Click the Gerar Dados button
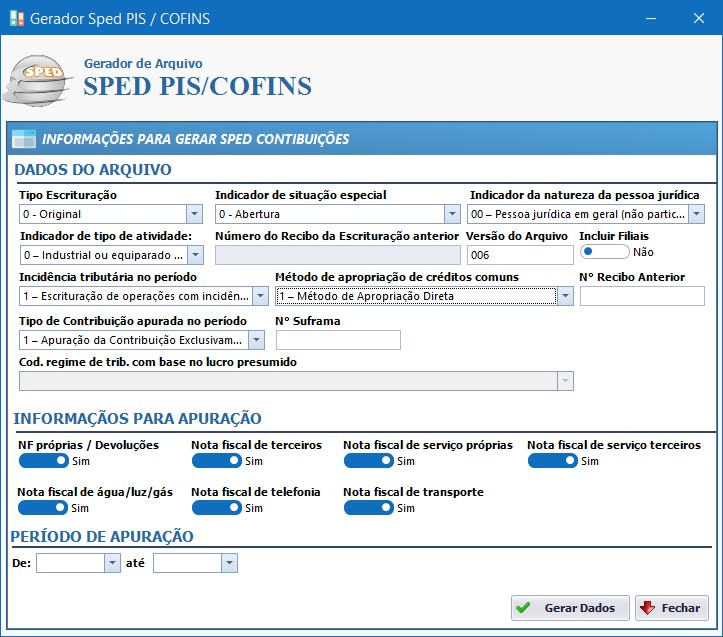The height and width of the screenshot is (637, 723). (570, 608)
